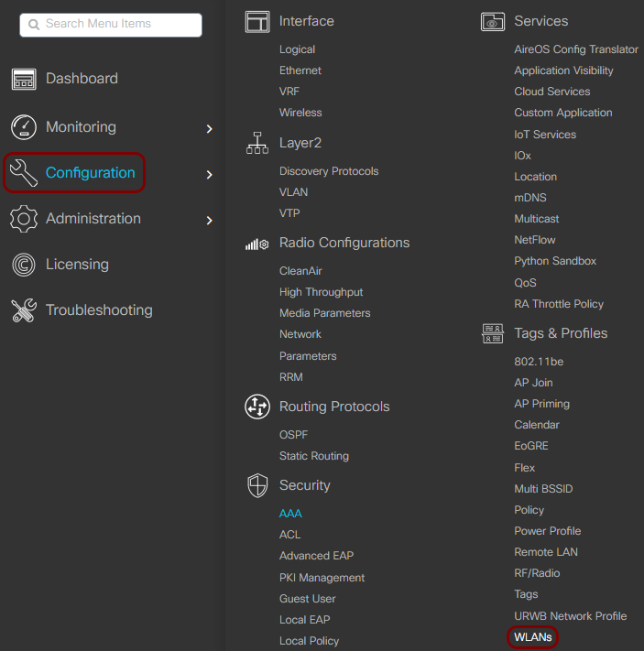Open the Wireless interface link
Viewport: 644px width, 651px height.
(x=300, y=113)
